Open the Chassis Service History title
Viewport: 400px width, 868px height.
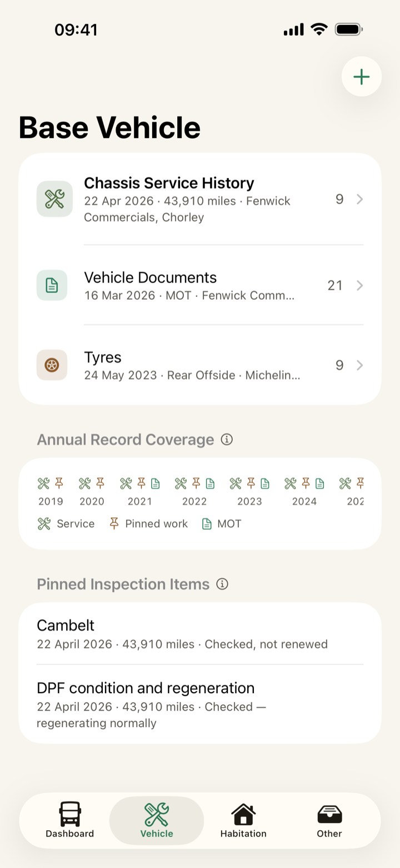169,183
